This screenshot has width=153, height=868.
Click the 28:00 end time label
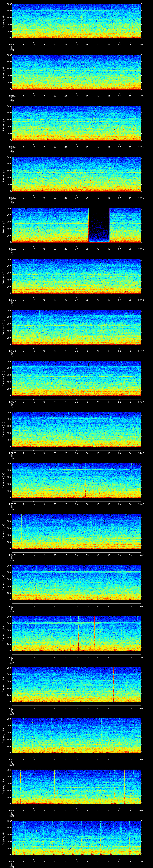141,708
